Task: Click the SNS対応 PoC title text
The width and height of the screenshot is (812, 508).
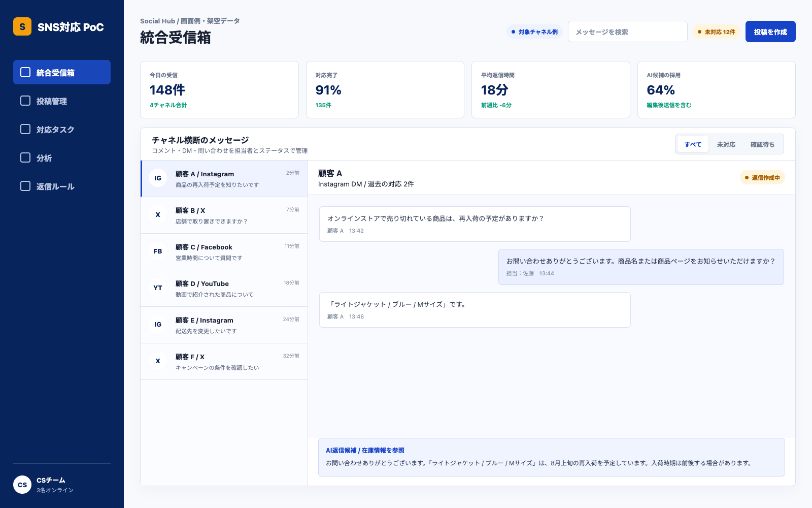Action: pyautogui.click(x=71, y=27)
